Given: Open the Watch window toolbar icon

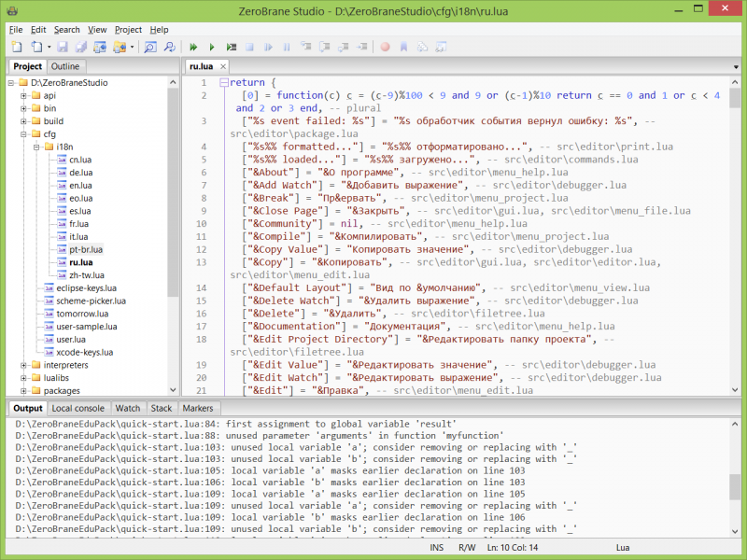Looking at the screenshot, I should point(441,47).
